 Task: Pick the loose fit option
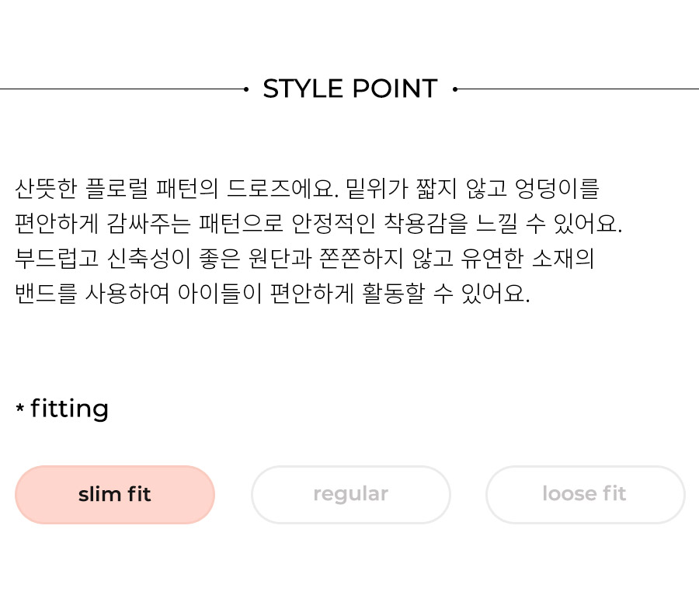coord(585,495)
